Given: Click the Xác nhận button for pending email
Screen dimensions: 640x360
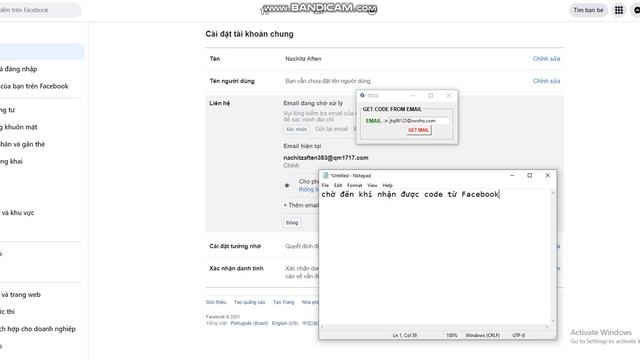Looking at the screenshot, I should [296, 129].
